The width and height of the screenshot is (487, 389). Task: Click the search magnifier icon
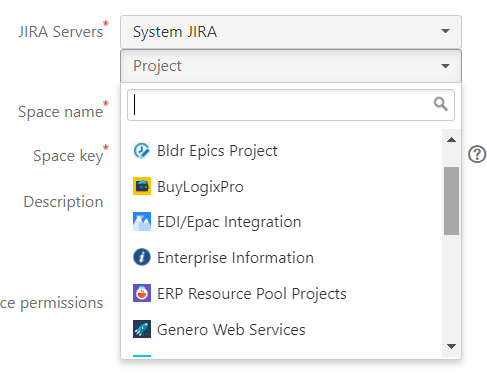(x=440, y=104)
